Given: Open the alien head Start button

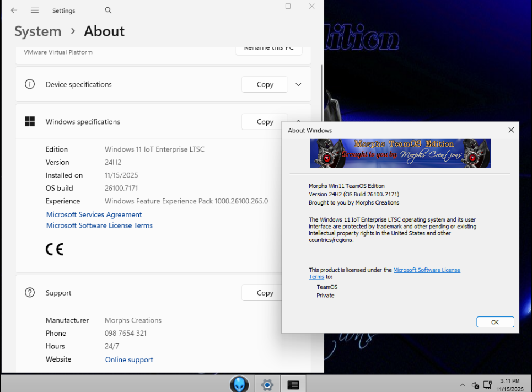Looking at the screenshot, I should [239, 384].
